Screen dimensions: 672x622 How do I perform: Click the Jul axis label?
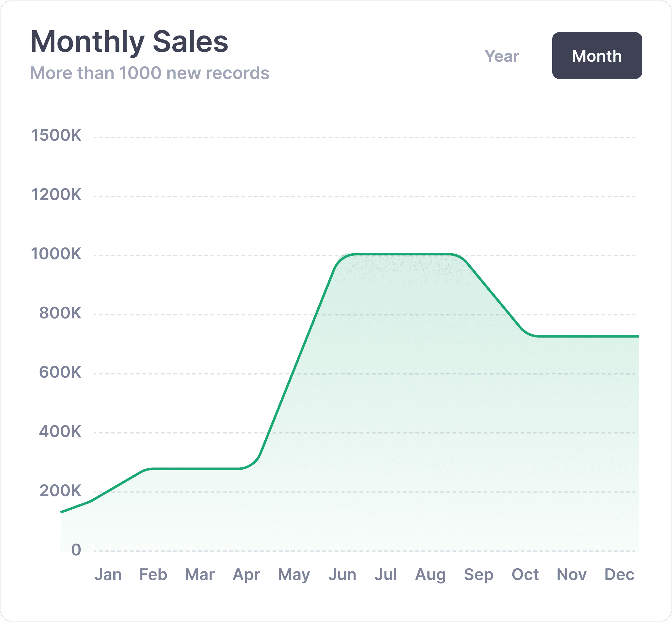tap(386, 574)
